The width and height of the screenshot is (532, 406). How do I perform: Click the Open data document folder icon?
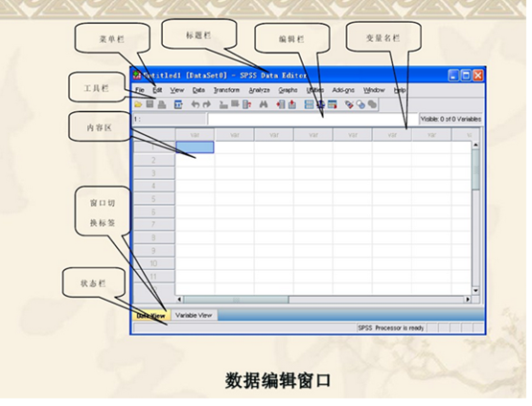click(x=138, y=104)
